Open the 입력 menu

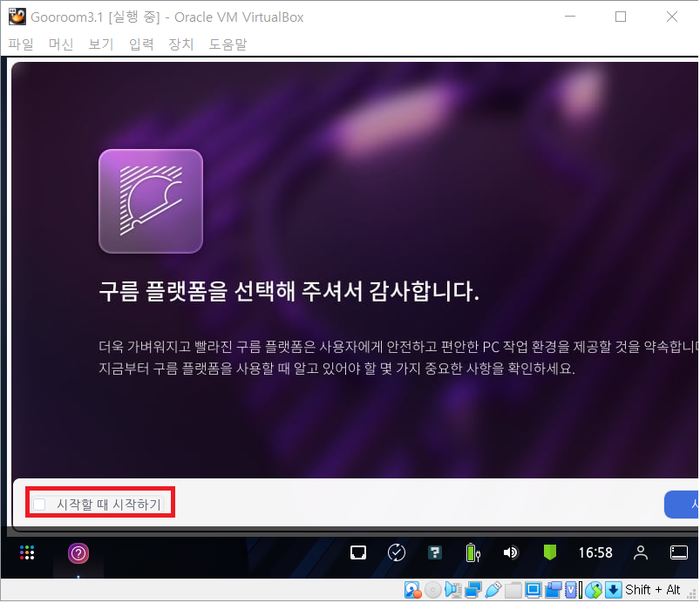(141, 44)
